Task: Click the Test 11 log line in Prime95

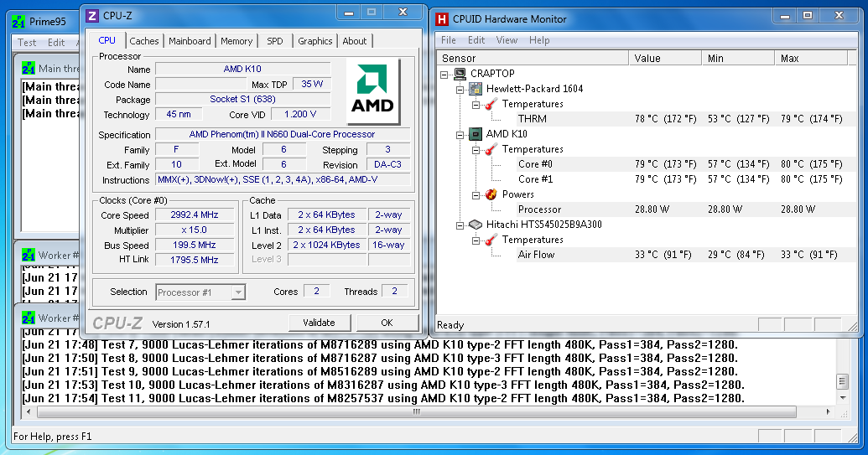Action: pyautogui.click(x=383, y=399)
